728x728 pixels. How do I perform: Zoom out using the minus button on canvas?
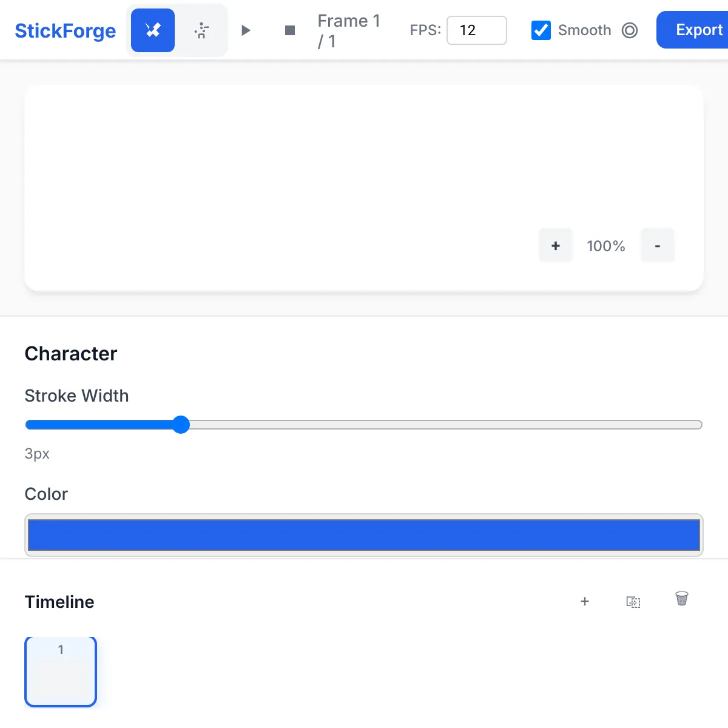click(657, 245)
